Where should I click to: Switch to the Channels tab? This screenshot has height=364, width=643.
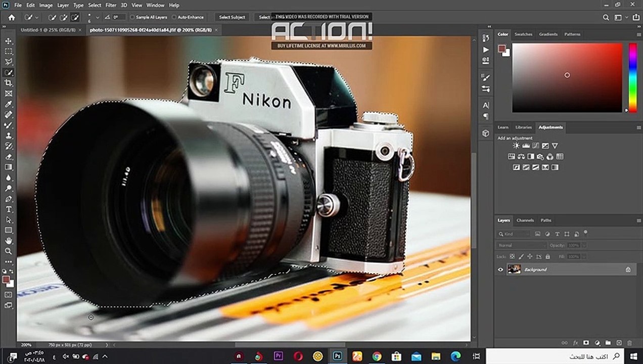(x=525, y=220)
